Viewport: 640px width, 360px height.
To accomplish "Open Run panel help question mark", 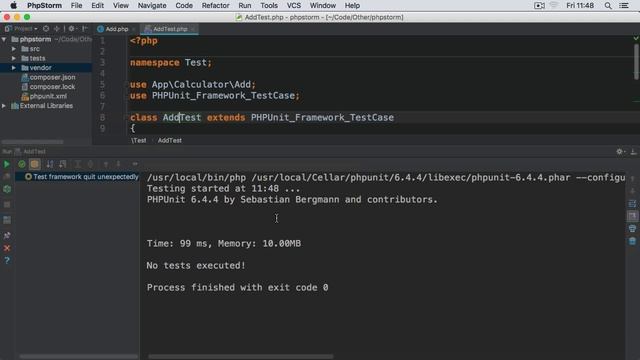I will pyautogui.click(x=7, y=260).
